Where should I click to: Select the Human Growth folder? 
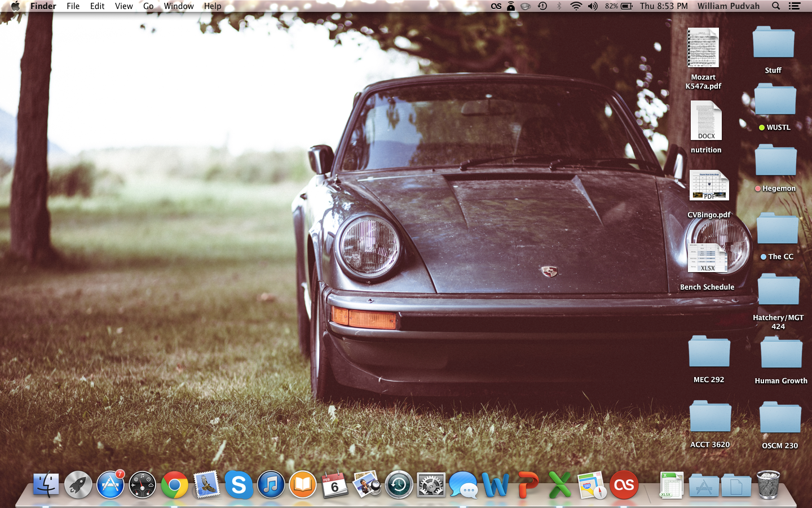point(781,361)
